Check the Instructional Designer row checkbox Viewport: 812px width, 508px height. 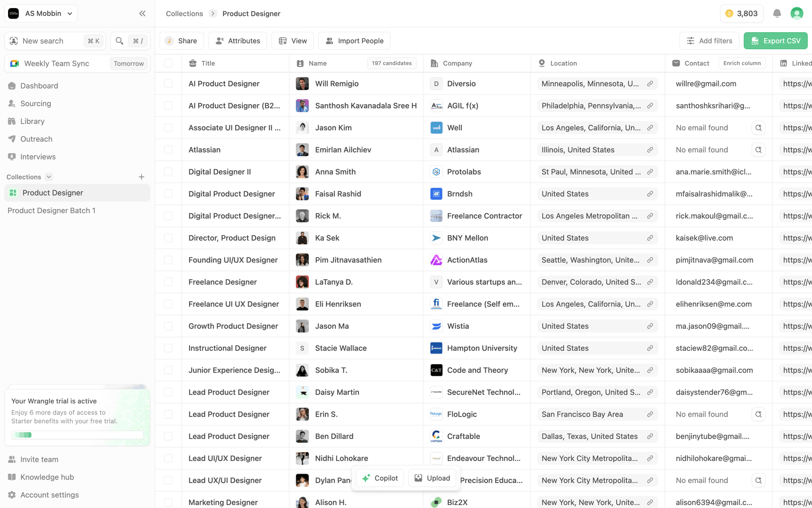coord(168,348)
